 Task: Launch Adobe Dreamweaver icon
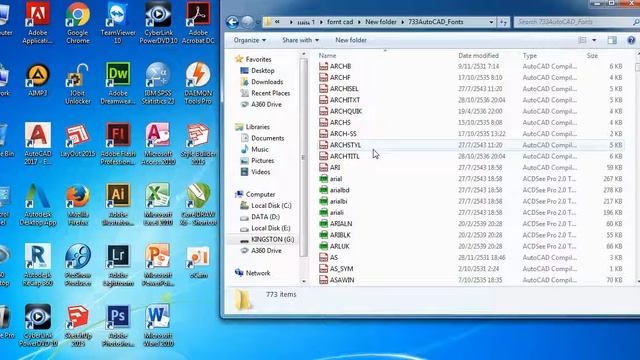[118, 84]
